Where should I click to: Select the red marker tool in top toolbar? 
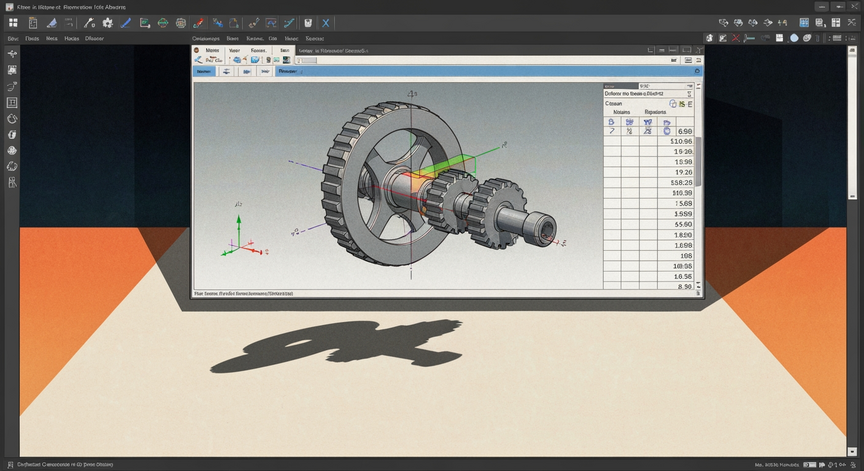coord(199,23)
